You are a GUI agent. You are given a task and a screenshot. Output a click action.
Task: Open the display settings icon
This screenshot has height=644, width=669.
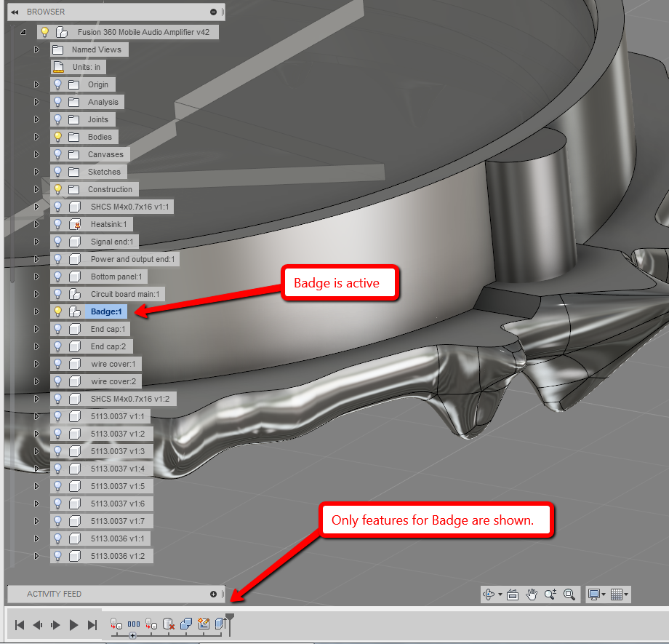(x=595, y=594)
